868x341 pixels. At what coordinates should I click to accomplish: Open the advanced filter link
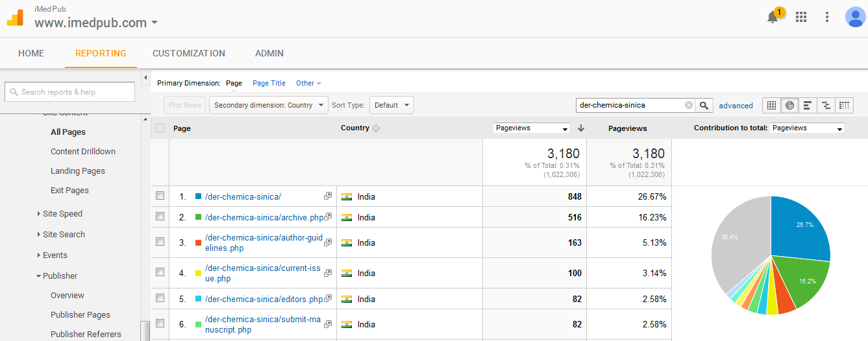736,106
